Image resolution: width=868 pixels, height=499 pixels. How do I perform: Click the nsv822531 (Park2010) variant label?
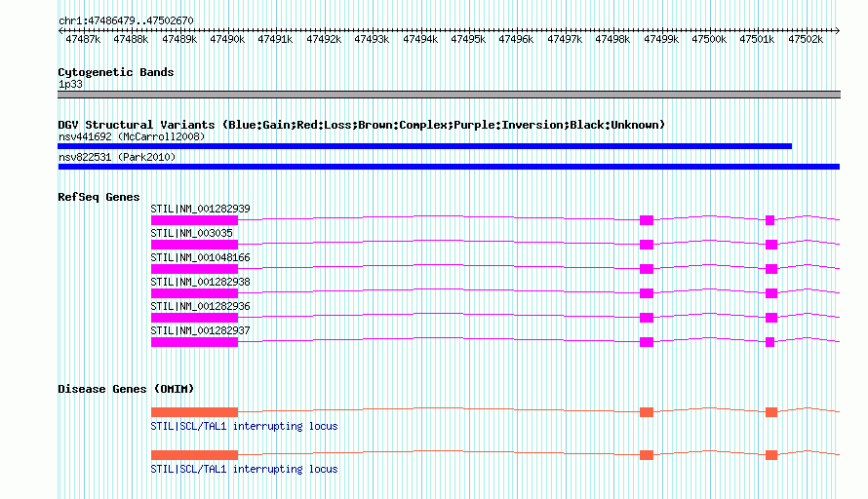coord(117,157)
